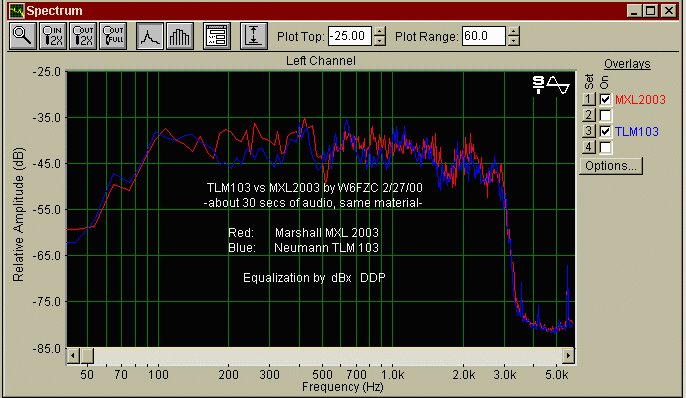The height and width of the screenshot is (398, 686).
Task: Increase the Plot Top value
Action: point(380,31)
